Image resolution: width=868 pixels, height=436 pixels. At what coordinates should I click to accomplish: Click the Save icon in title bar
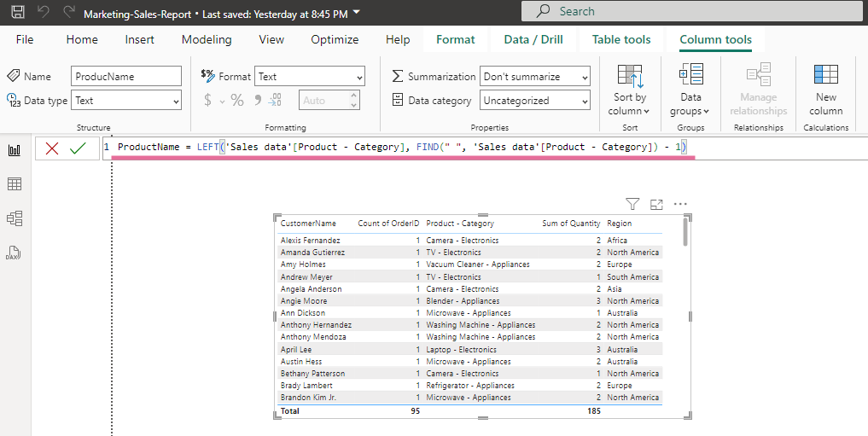click(18, 12)
